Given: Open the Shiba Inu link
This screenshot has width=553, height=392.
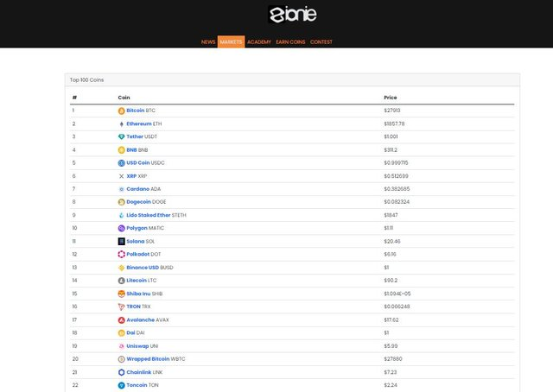Looking at the screenshot, I should [138, 294].
